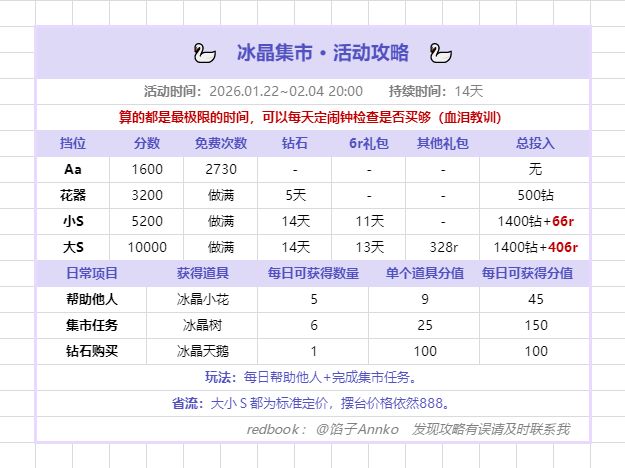Screen dimensions: 625x468
Task: Click the 500钻 total cell
Action: coord(535,195)
